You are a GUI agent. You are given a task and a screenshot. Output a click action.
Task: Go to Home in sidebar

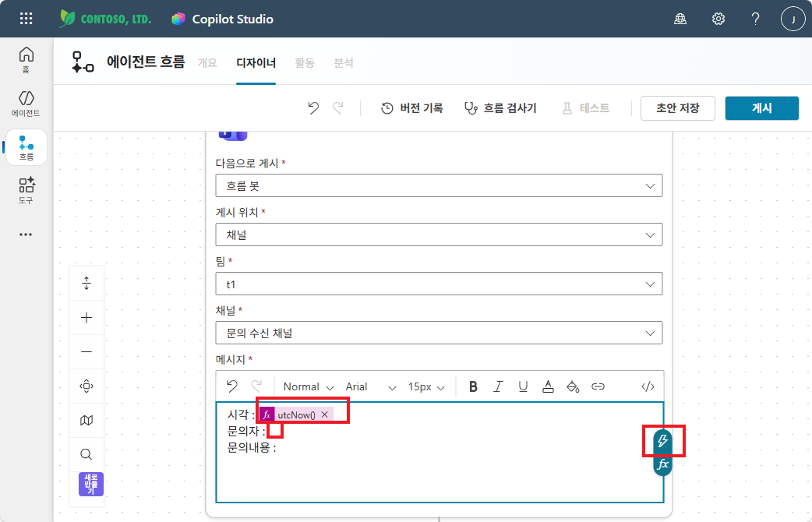click(x=26, y=59)
